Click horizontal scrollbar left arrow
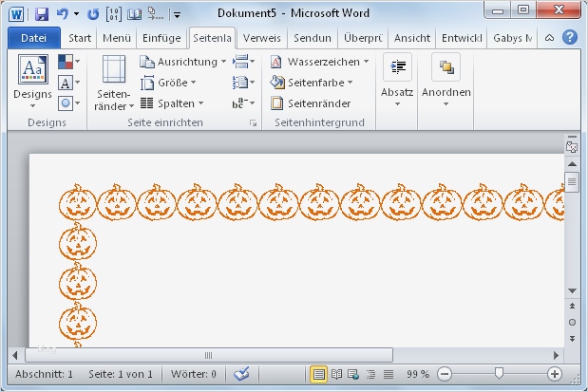588x392 pixels. (x=15, y=355)
